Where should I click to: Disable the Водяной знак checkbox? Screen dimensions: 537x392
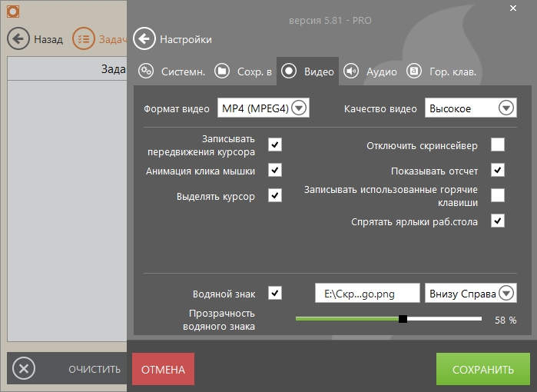(x=275, y=293)
